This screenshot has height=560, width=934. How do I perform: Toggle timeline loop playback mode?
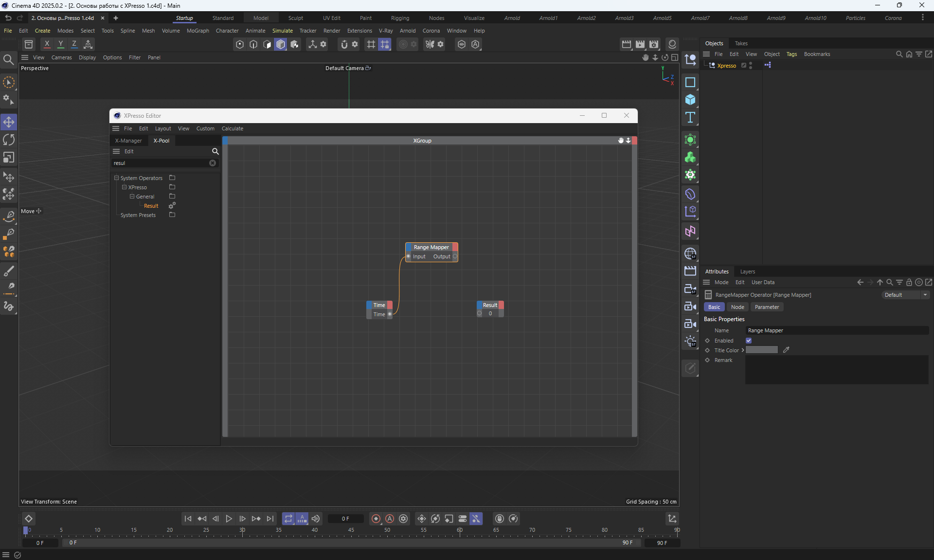[x=288, y=519]
